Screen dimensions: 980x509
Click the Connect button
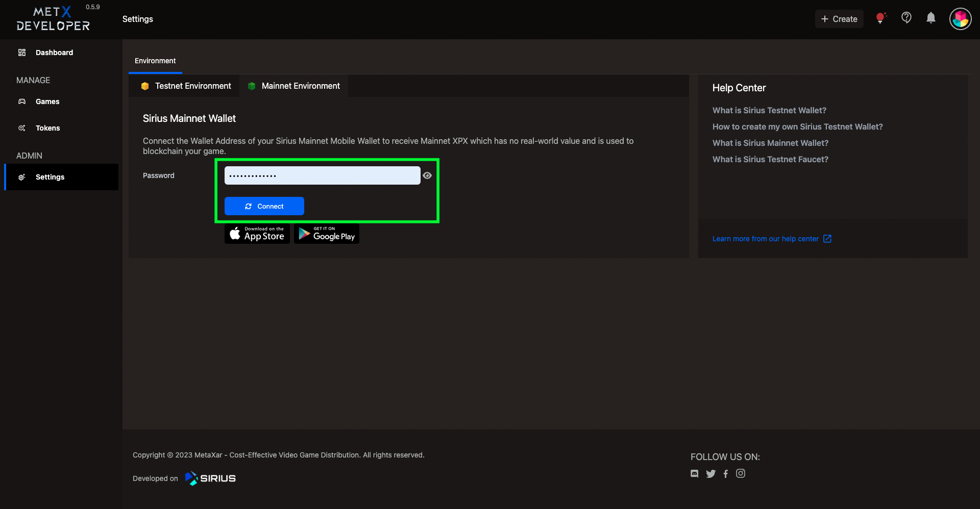coord(264,206)
